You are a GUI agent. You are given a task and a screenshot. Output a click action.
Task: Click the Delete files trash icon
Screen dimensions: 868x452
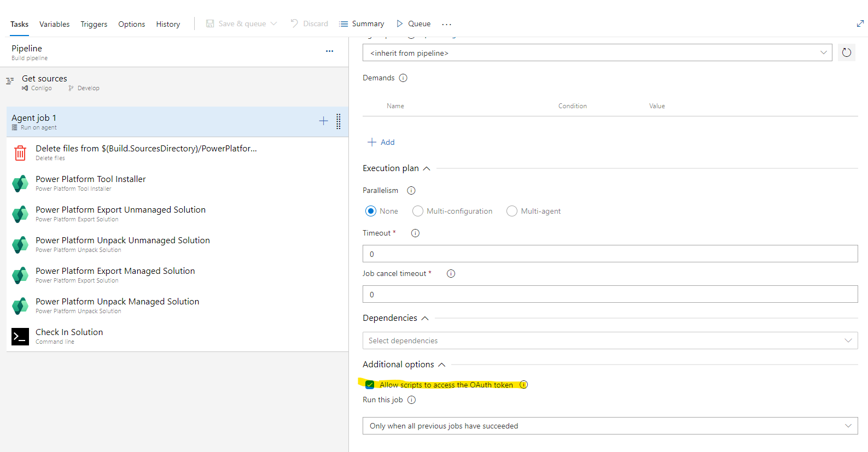20,152
